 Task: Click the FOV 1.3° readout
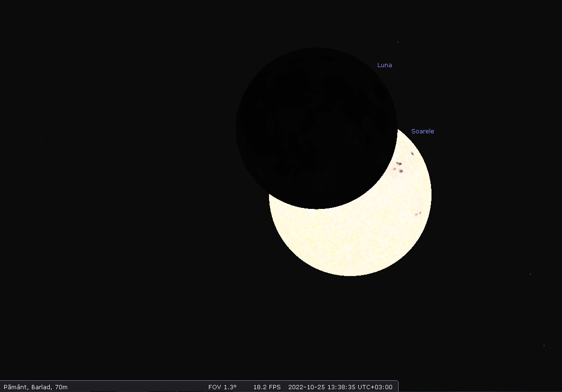coord(223,387)
